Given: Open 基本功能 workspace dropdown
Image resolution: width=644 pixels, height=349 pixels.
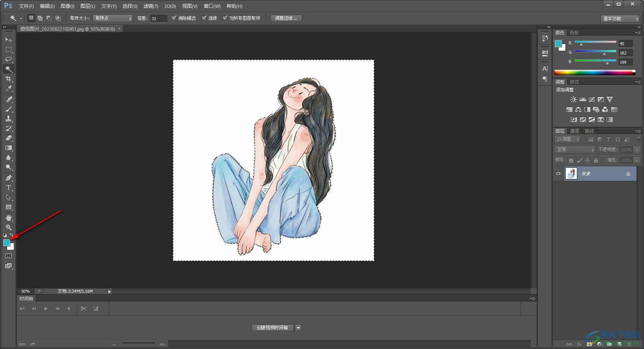Looking at the screenshot, I should pos(620,19).
